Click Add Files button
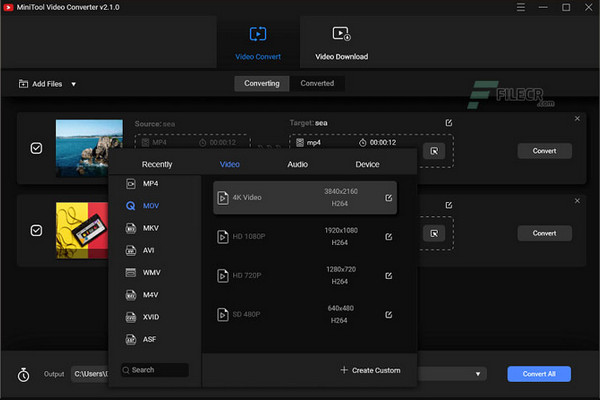Image resolution: width=600 pixels, height=400 pixels. pos(41,84)
